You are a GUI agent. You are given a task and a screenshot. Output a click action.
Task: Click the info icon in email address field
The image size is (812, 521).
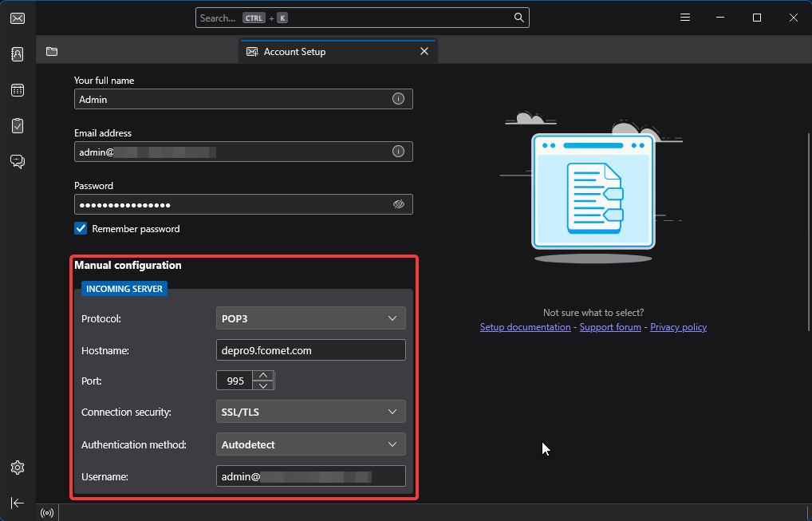[x=398, y=152]
